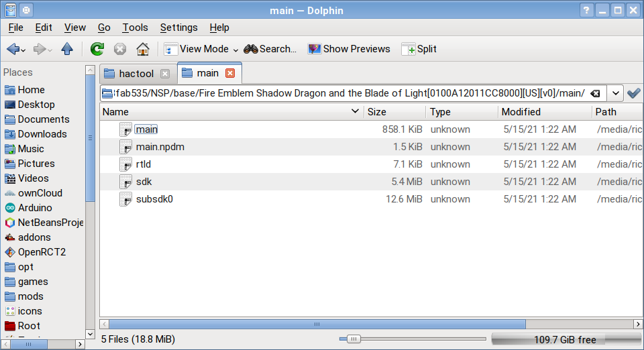
Task: Open Home in Places
Action: tap(25, 89)
